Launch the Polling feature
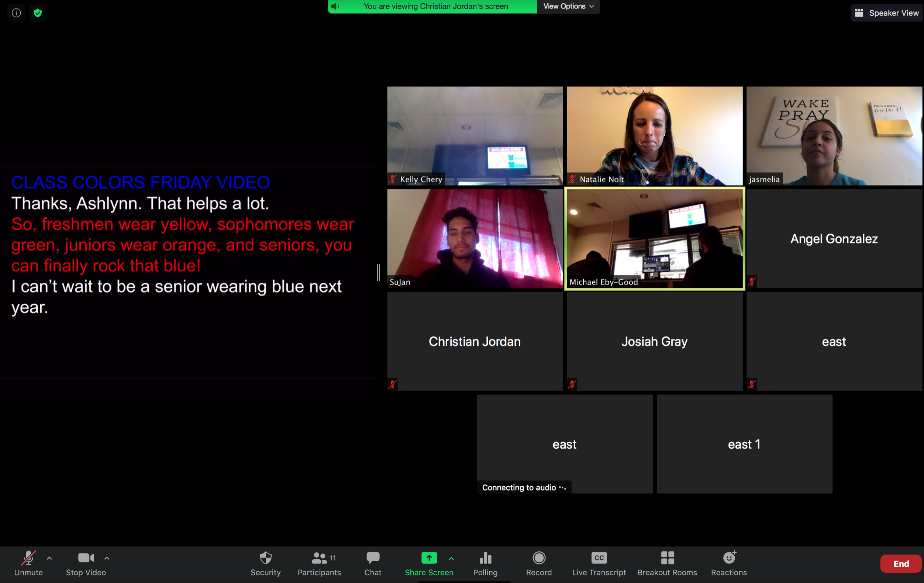 [485, 563]
